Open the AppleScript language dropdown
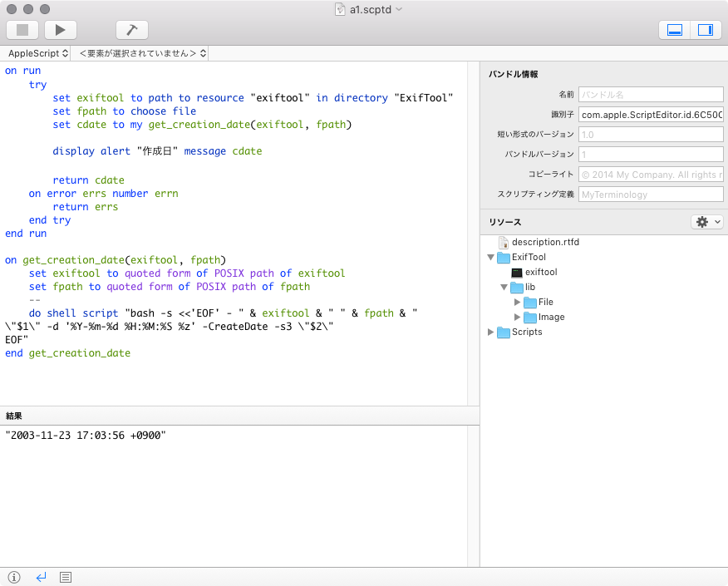Screen dimensions: 728x586 38,53
